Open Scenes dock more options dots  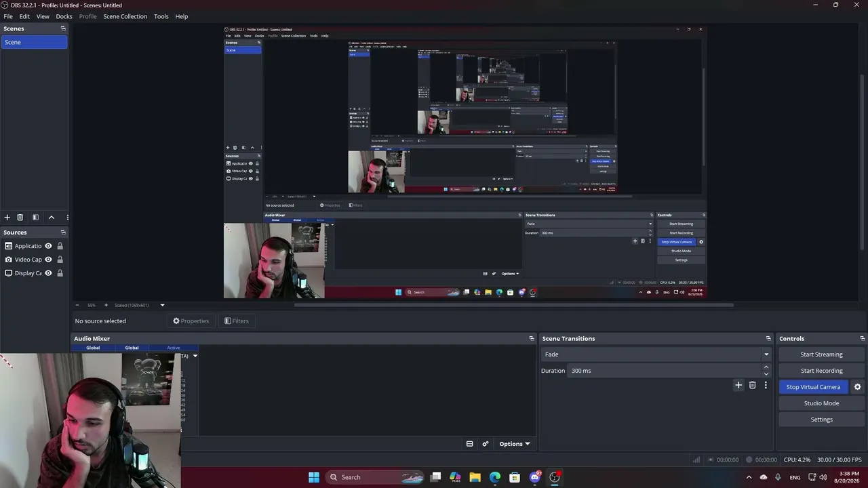(x=67, y=218)
